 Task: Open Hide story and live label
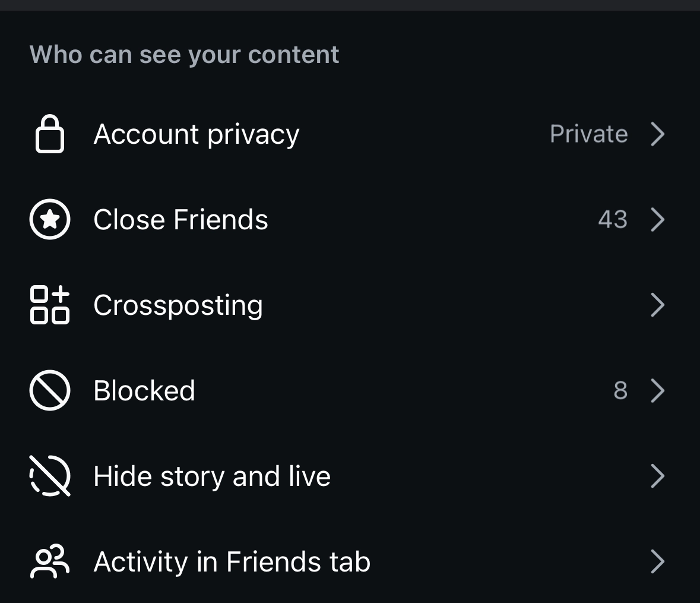(x=212, y=476)
